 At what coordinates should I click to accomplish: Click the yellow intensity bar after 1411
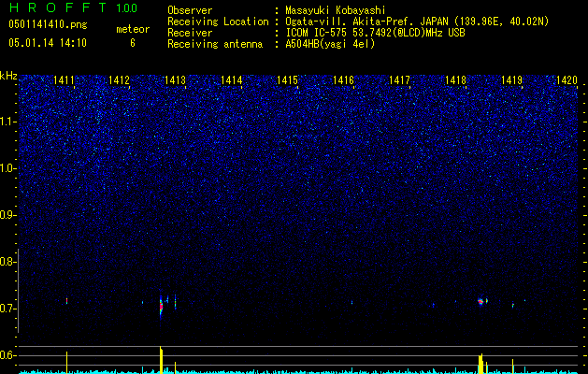click(x=66, y=363)
